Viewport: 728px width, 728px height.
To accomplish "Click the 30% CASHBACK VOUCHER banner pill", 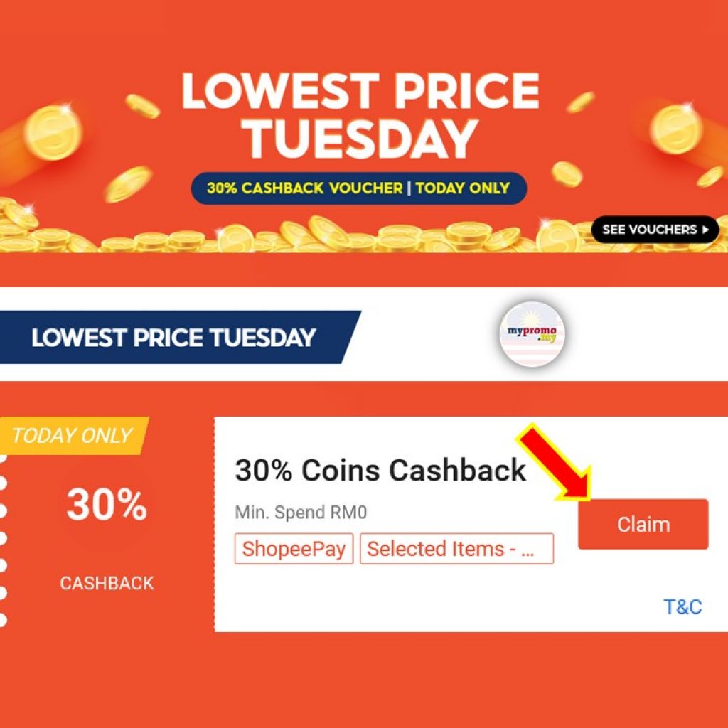I will pos(359,188).
